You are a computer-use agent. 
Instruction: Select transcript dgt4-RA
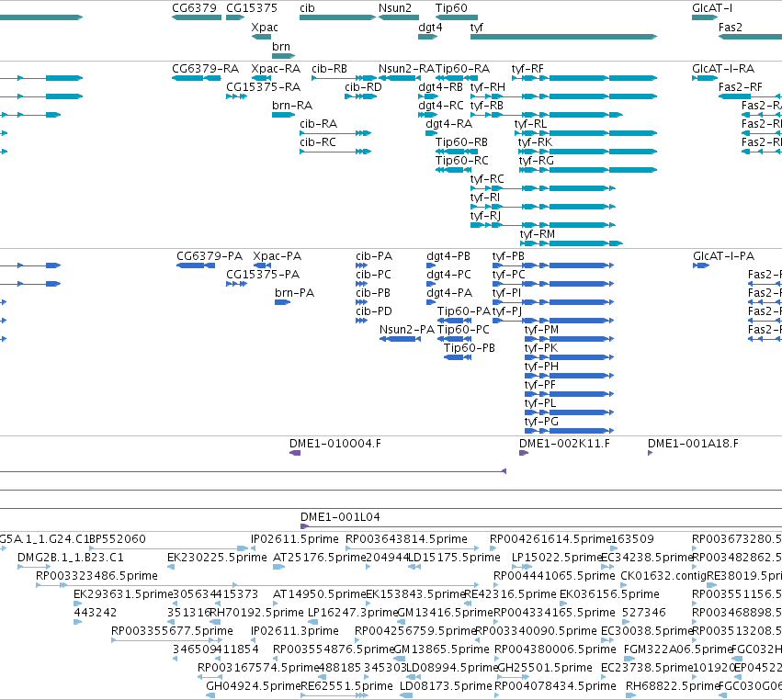pyautogui.click(x=431, y=133)
